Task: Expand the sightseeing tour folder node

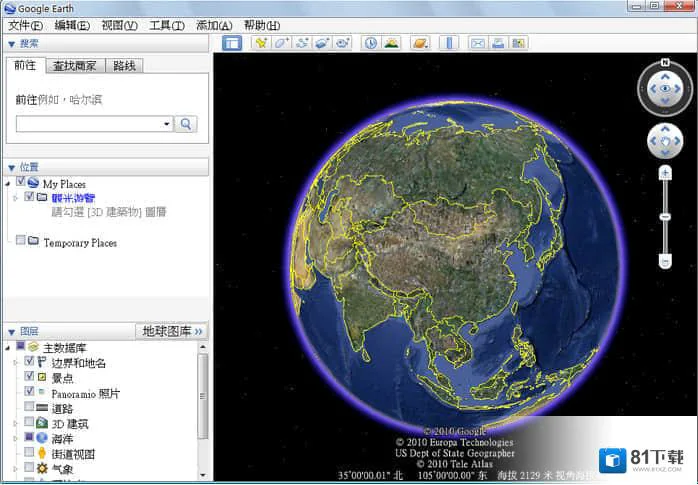Action: coord(16,198)
